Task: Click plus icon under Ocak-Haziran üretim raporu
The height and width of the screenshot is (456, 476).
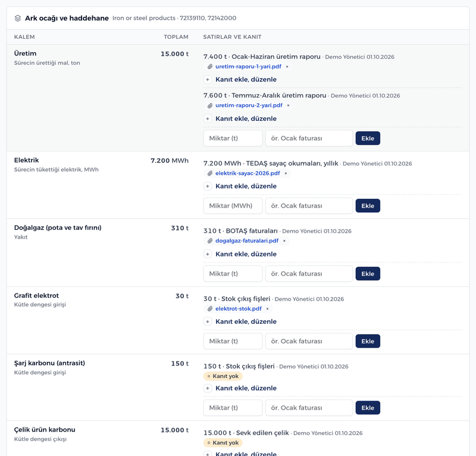Action: pyautogui.click(x=208, y=80)
